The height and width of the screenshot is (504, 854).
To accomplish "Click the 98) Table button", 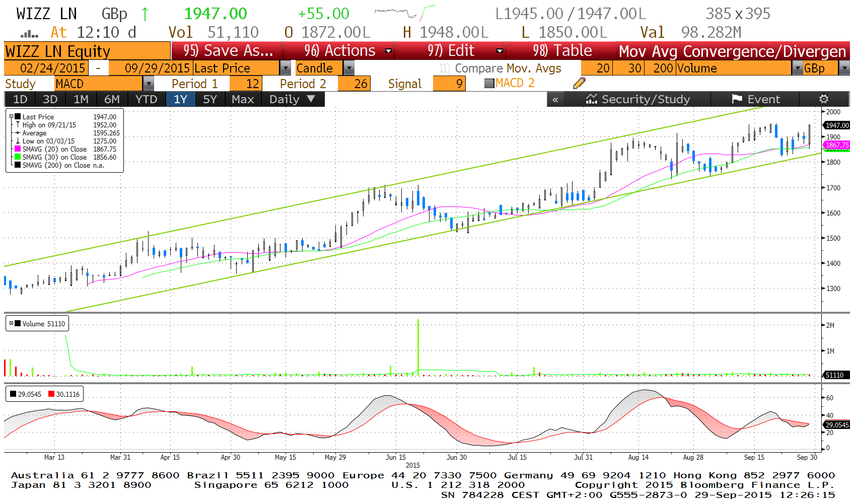I will coord(562,51).
